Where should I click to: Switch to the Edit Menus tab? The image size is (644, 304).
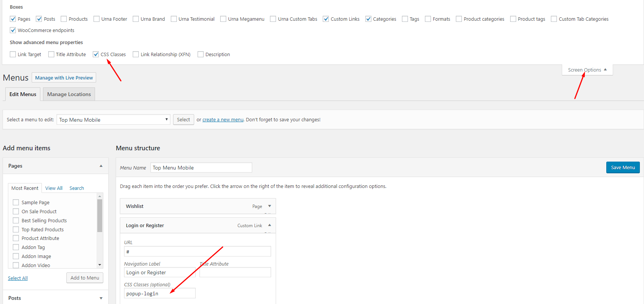23,94
